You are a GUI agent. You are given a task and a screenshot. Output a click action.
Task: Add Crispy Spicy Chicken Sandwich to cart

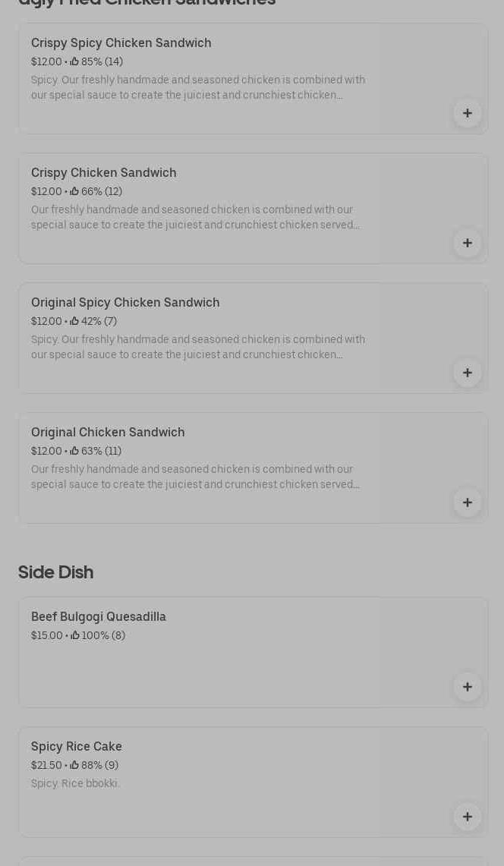[468, 113]
